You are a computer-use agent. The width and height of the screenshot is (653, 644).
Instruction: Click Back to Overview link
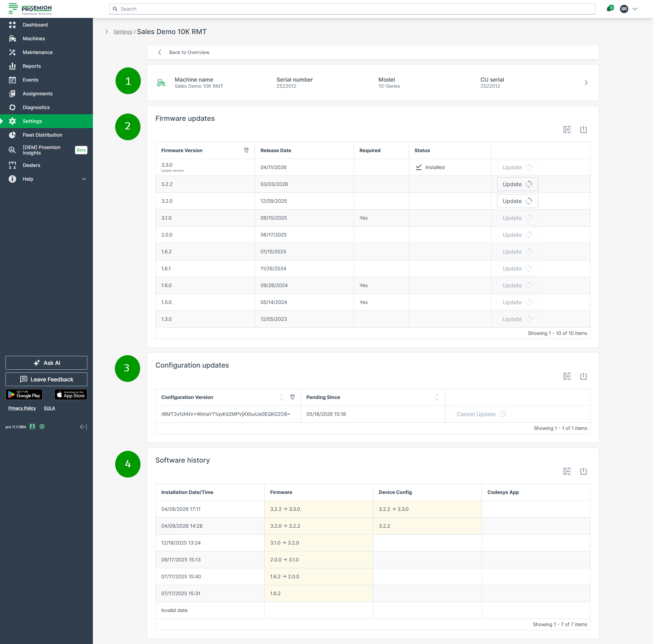189,52
